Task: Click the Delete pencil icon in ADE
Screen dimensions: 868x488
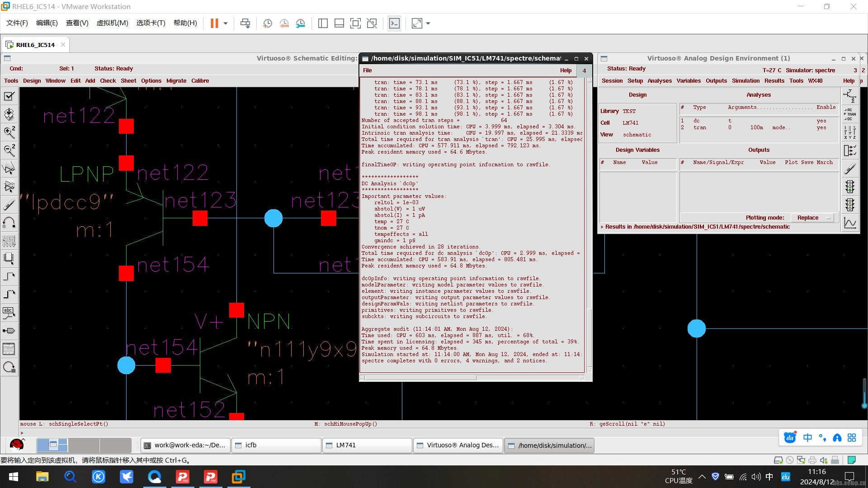Action: tap(850, 169)
